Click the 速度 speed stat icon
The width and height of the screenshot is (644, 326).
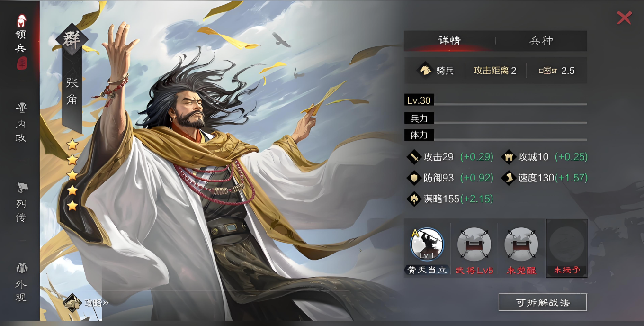509,178
